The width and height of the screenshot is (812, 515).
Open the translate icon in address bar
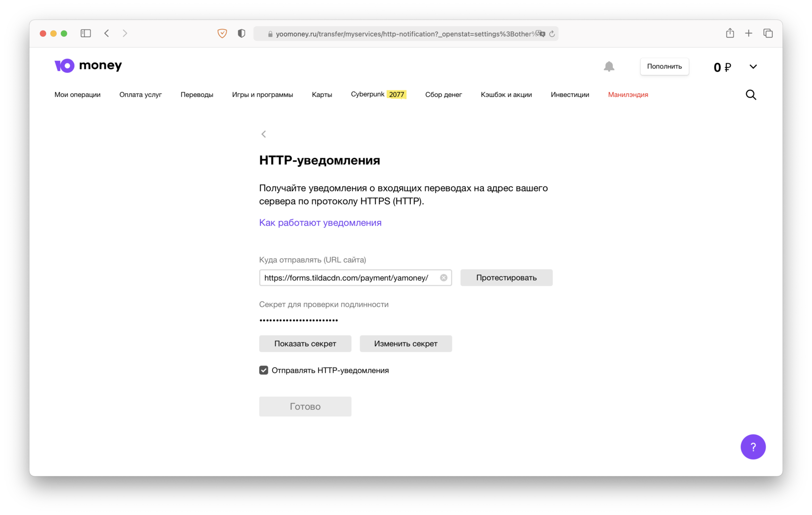click(x=541, y=34)
